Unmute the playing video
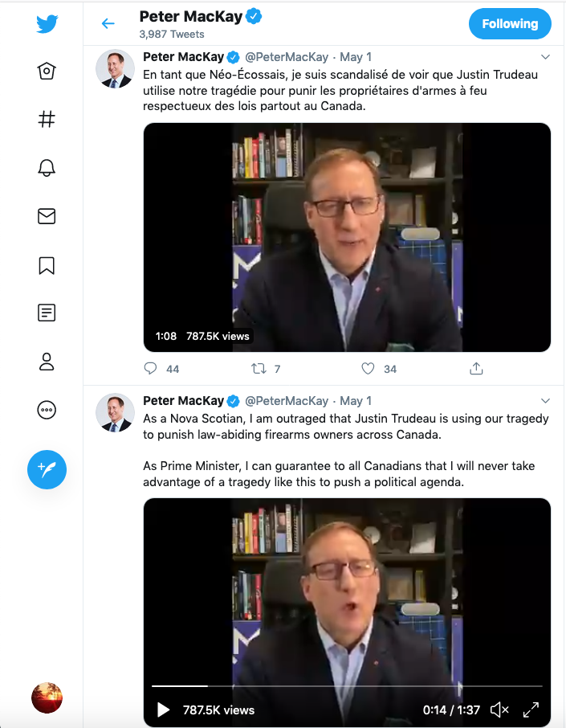The width and height of the screenshot is (566, 728). pos(499,710)
